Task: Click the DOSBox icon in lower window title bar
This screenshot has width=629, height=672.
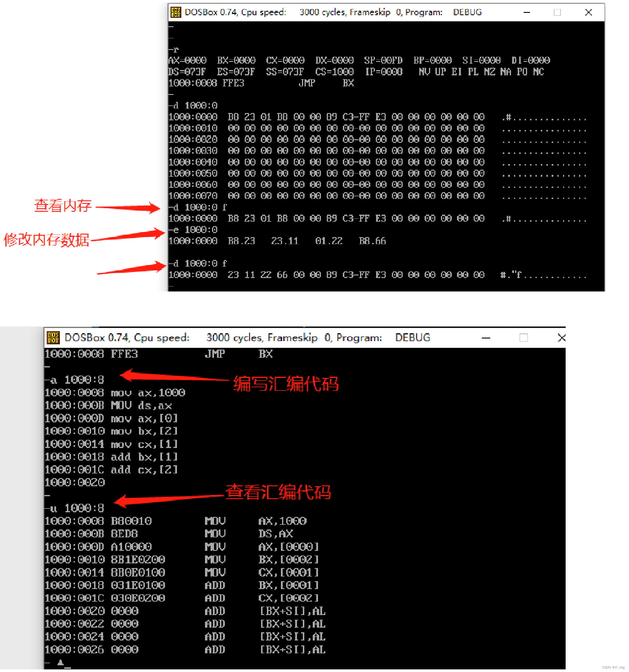Action: [53, 338]
